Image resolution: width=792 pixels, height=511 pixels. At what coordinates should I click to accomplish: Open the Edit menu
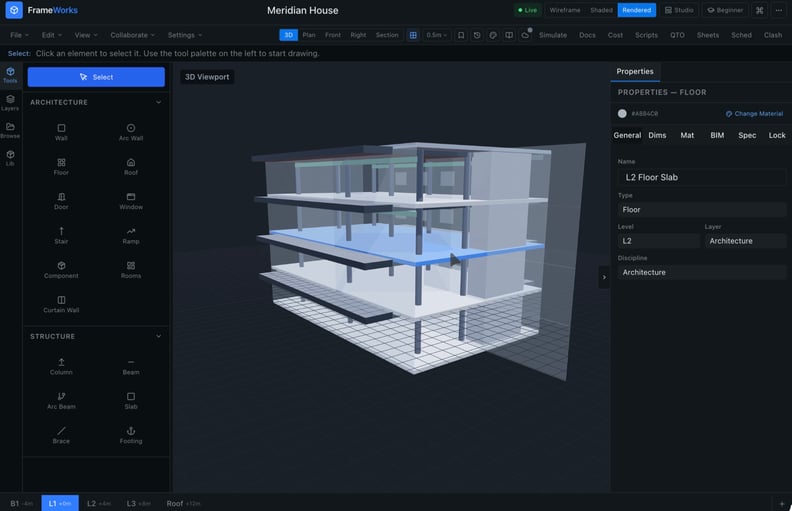[x=52, y=35]
